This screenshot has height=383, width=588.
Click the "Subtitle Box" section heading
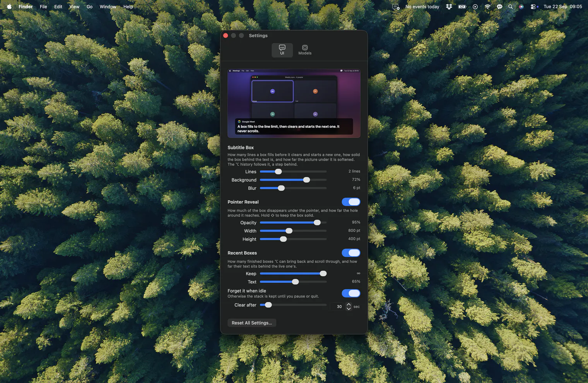coord(241,148)
